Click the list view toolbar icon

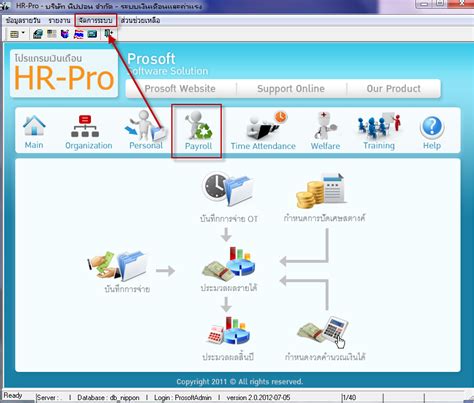(x=14, y=34)
